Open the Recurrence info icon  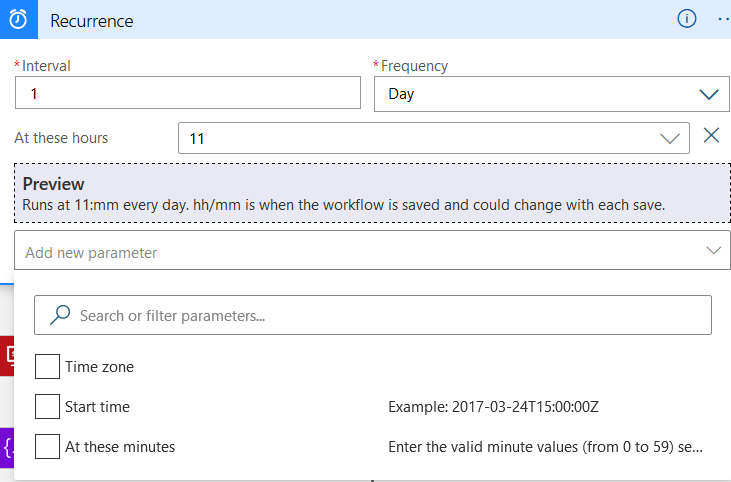point(687,20)
